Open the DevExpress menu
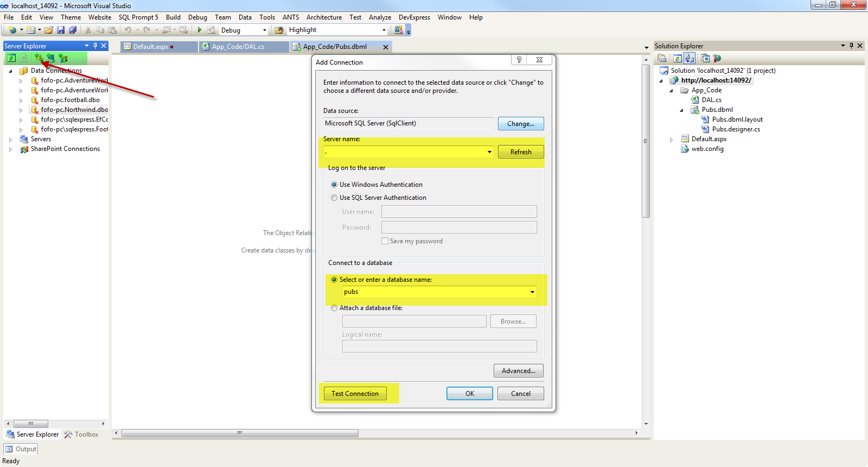This screenshot has width=868, height=467. pyautogui.click(x=414, y=17)
